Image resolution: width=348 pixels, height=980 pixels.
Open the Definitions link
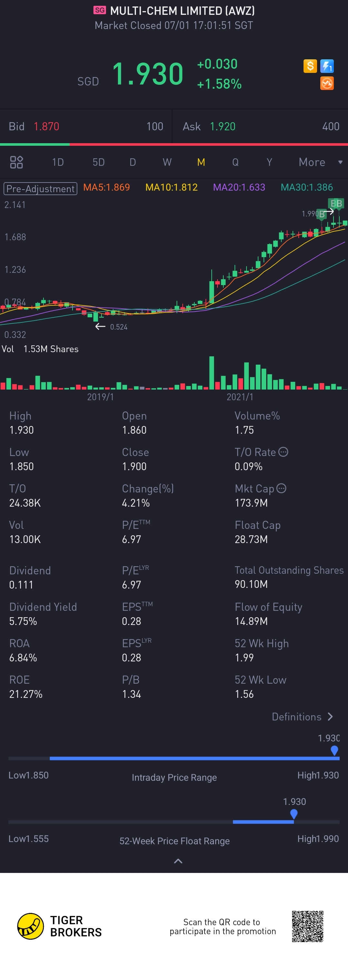coord(303,716)
